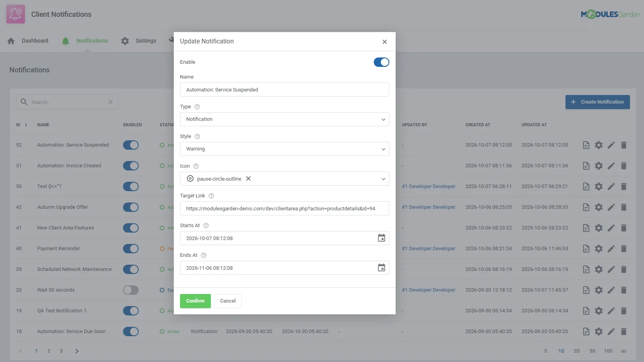Open gear icon for Automation: Service Due Soon
This screenshot has height=362, width=644.
pos(599,332)
